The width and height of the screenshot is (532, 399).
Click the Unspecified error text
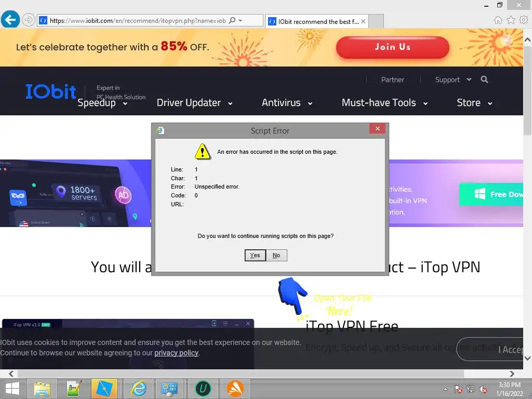pyautogui.click(x=217, y=187)
